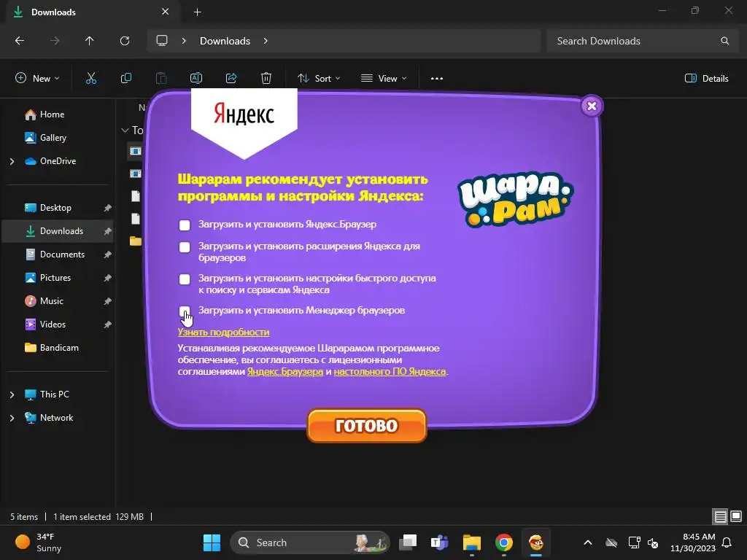Check the Browser Manager install checkbox
Image resolution: width=747 pixels, height=560 pixels.
[185, 311]
